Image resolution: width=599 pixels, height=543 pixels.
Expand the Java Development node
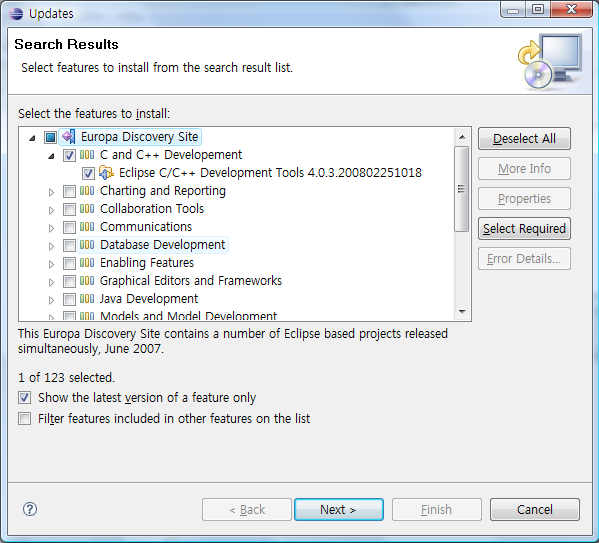51,300
